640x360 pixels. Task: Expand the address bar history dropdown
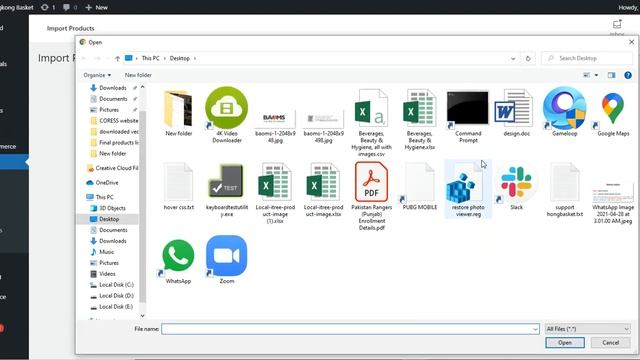click(x=513, y=58)
